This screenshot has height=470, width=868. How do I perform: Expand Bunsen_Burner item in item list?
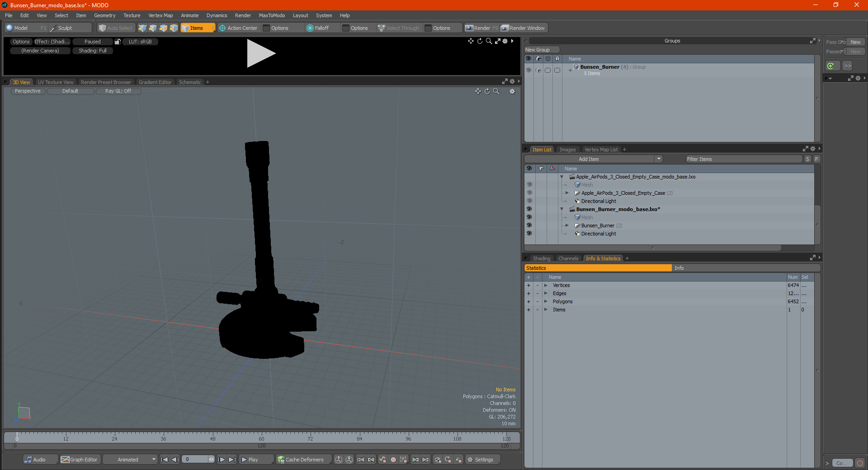tap(567, 226)
